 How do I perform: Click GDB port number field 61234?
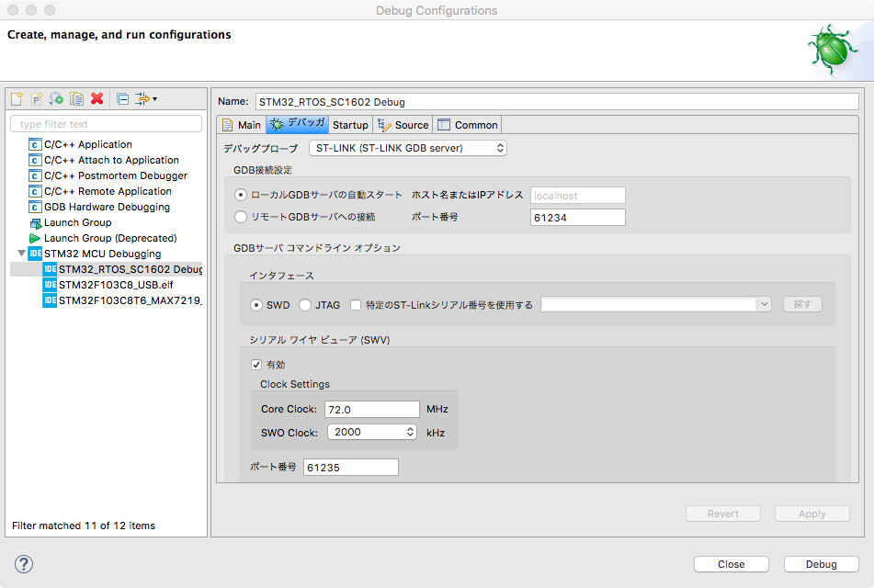click(x=577, y=218)
